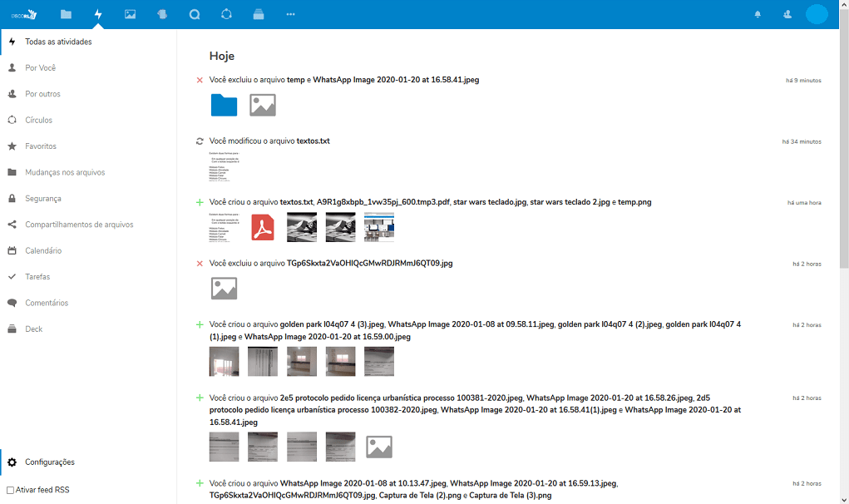Select the Por Você filter
849x504 pixels.
(x=40, y=68)
